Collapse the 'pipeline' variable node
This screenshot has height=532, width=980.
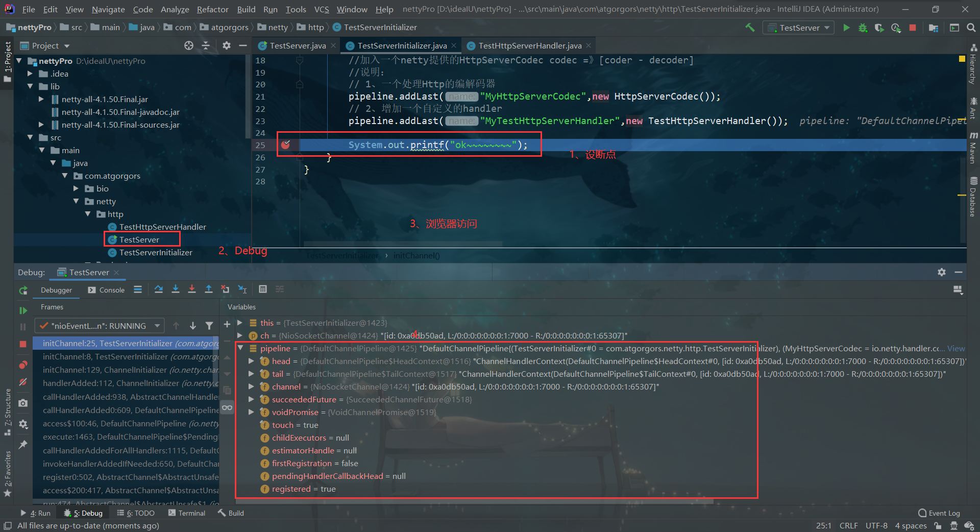coord(240,348)
